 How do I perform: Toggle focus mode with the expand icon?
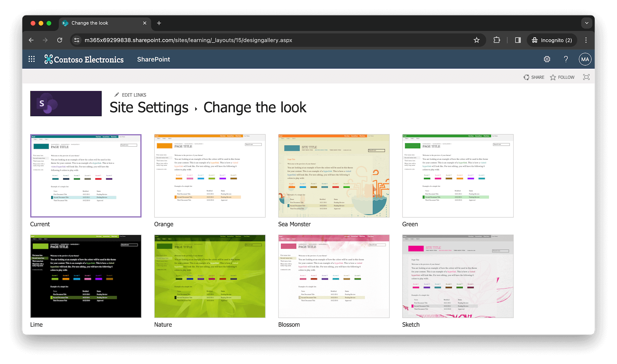(586, 77)
